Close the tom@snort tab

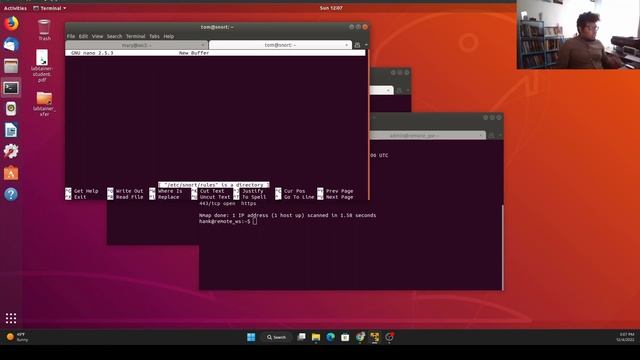347,45
